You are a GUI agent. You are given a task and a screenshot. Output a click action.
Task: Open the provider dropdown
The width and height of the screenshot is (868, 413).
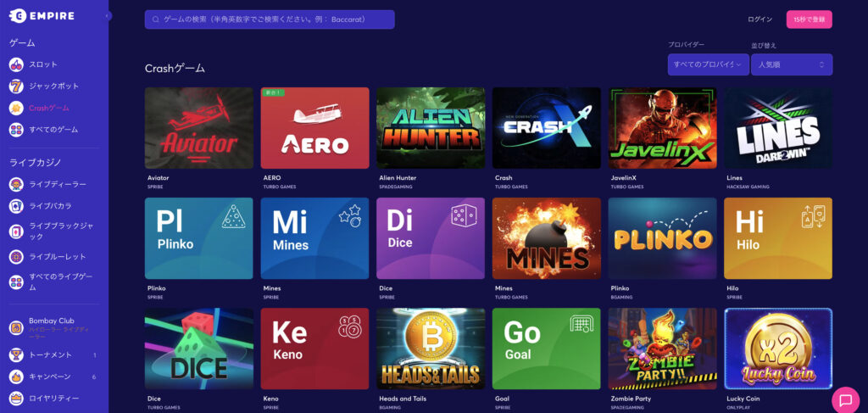tap(708, 64)
